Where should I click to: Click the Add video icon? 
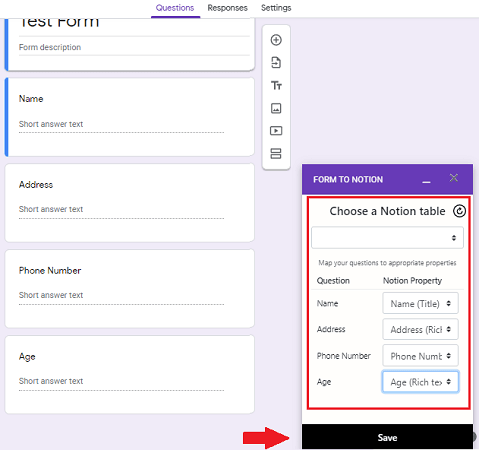[x=276, y=131]
